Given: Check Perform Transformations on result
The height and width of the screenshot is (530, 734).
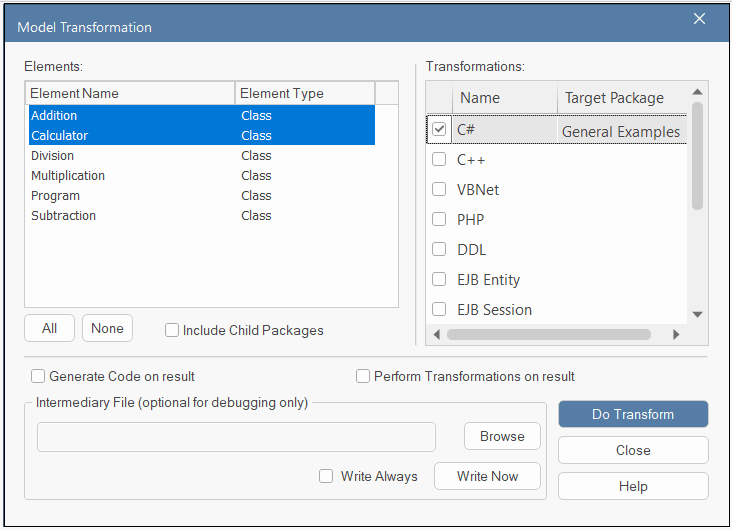Looking at the screenshot, I should 363,376.
